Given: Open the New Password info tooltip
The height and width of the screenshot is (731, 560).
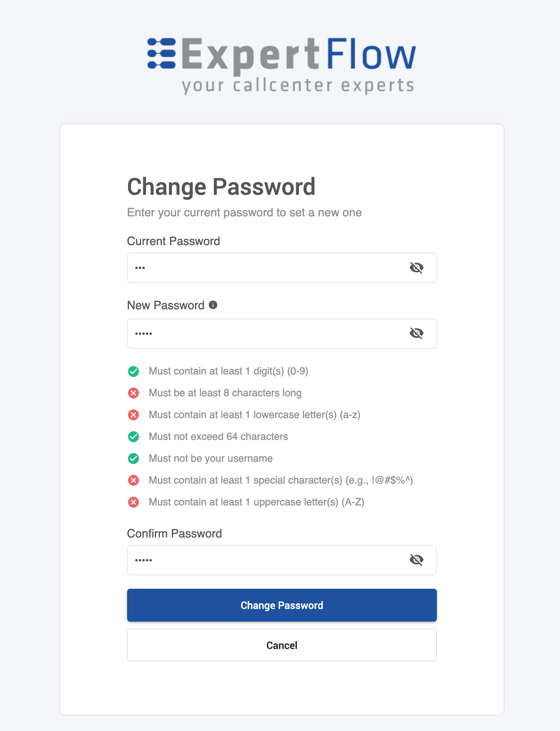Looking at the screenshot, I should (213, 304).
